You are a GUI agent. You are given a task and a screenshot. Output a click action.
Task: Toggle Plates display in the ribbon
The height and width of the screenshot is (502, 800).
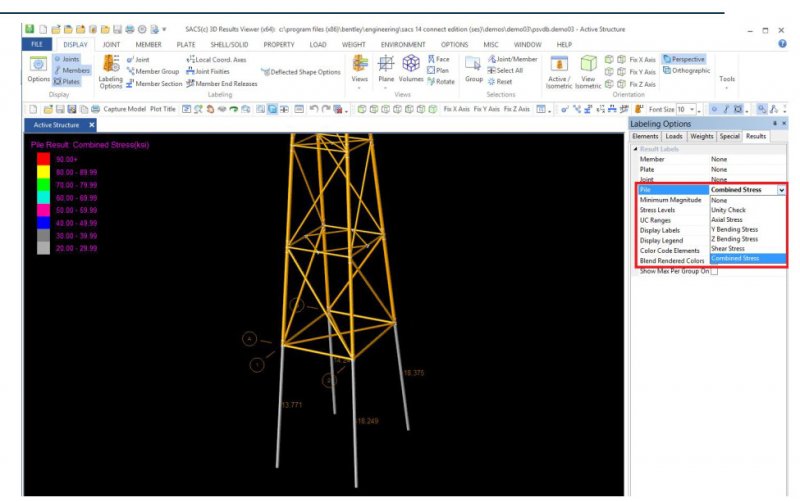pos(67,82)
